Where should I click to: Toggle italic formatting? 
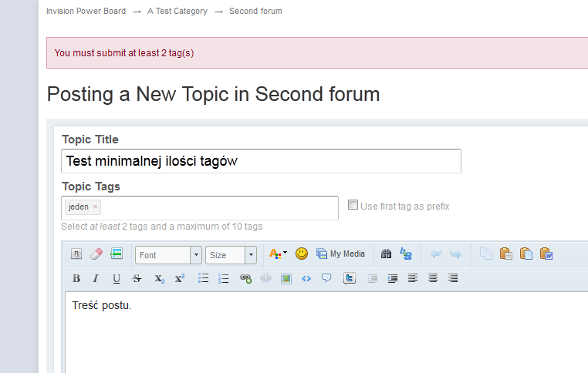tap(96, 278)
